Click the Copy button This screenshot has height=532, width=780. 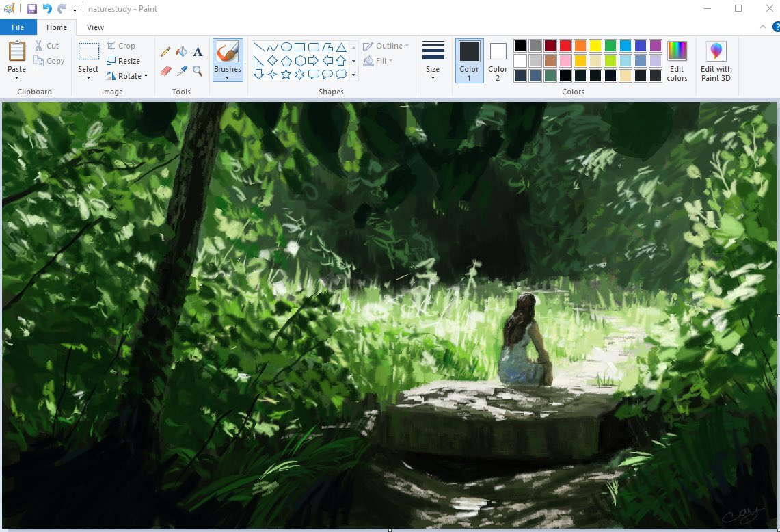pyautogui.click(x=49, y=61)
